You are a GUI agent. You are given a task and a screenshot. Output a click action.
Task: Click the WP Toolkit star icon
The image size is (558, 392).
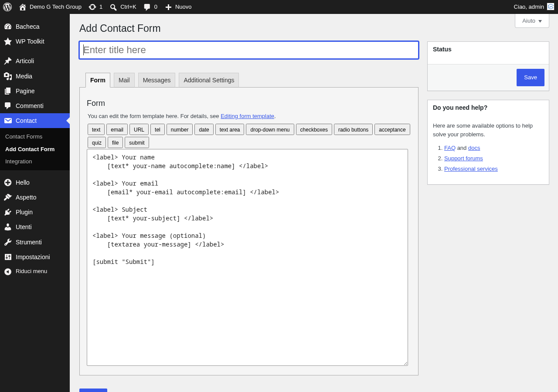8,41
